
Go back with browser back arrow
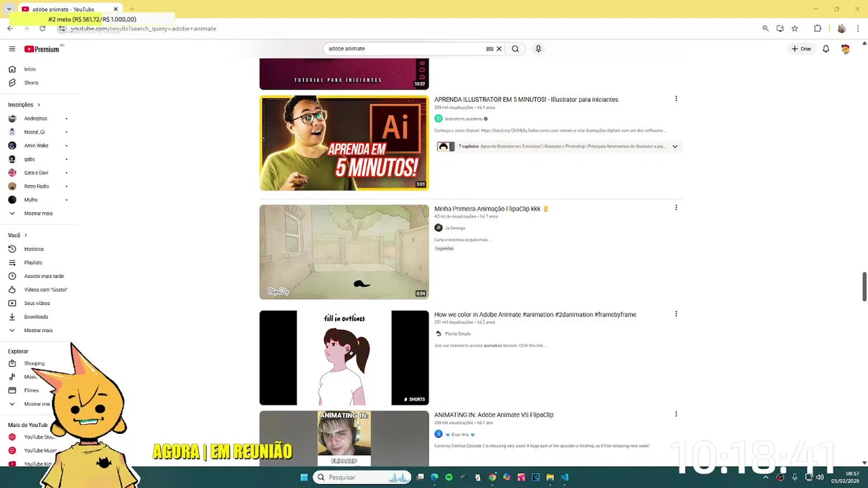click(x=9, y=28)
